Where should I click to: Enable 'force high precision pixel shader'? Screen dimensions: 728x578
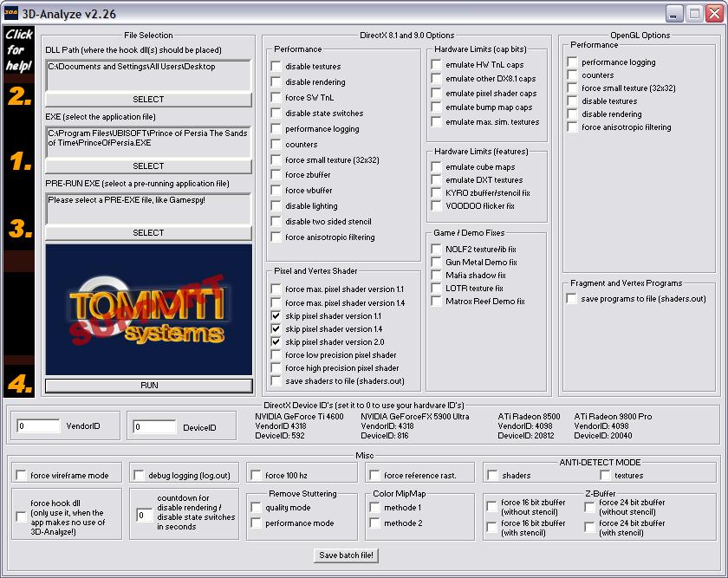(276, 367)
